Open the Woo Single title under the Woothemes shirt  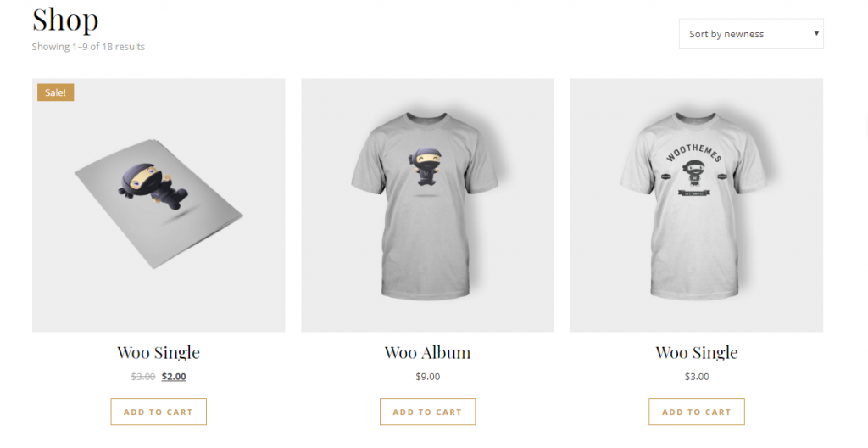(x=697, y=353)
